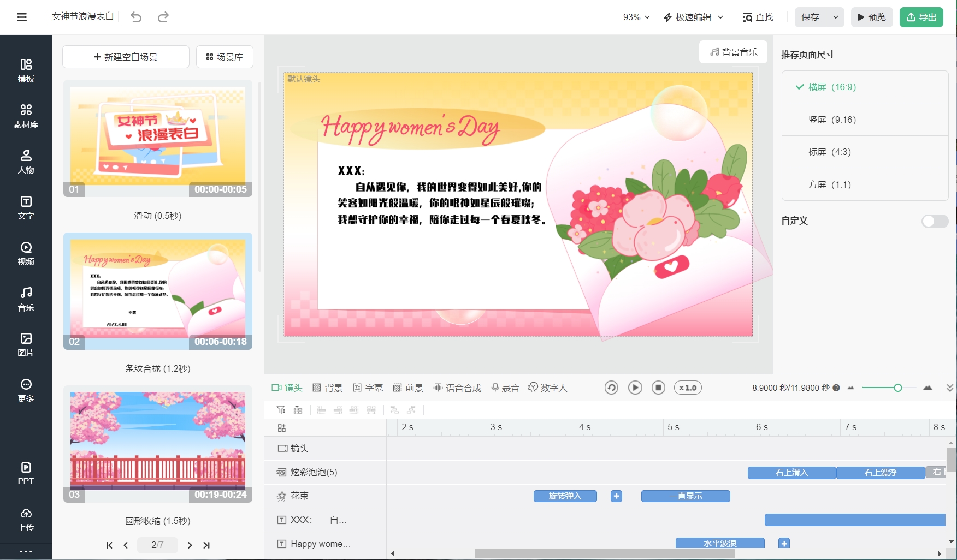Select 横屏 (16:9) page size
This screenshot has height=560, width=957.
pyautogui.click(x=865, y=87)
